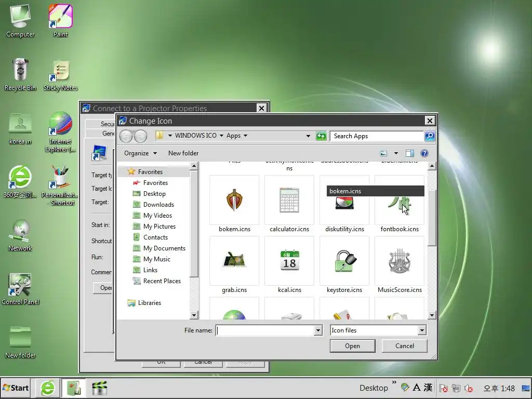Open Internet Explorer desktop shortcut

click(60, 132)
